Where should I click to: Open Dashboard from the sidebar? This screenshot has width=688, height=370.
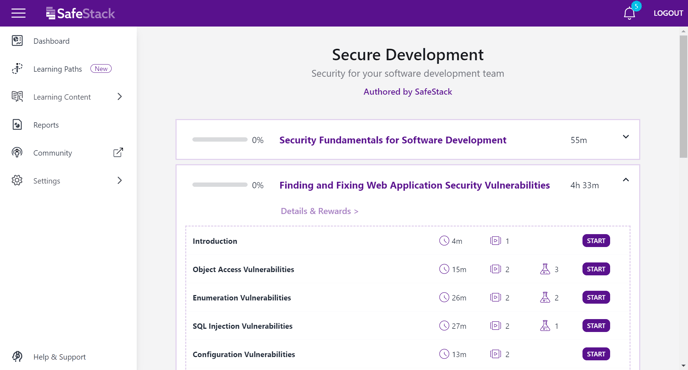pos(51,41)
